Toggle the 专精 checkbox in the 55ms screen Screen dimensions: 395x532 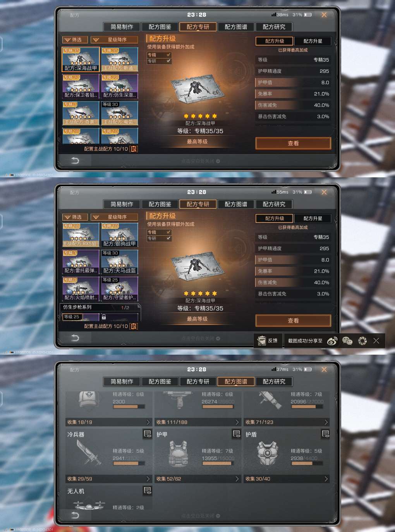(168, 232)
